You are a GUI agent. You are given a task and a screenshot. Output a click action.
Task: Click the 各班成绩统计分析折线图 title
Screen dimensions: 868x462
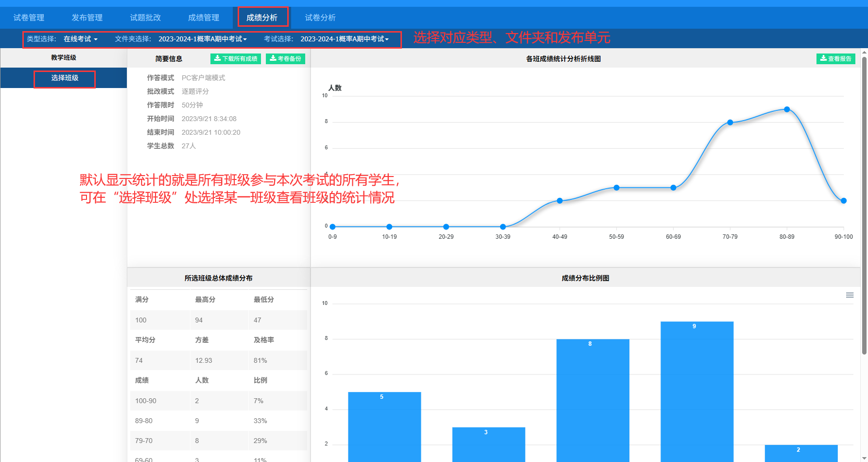563,59
